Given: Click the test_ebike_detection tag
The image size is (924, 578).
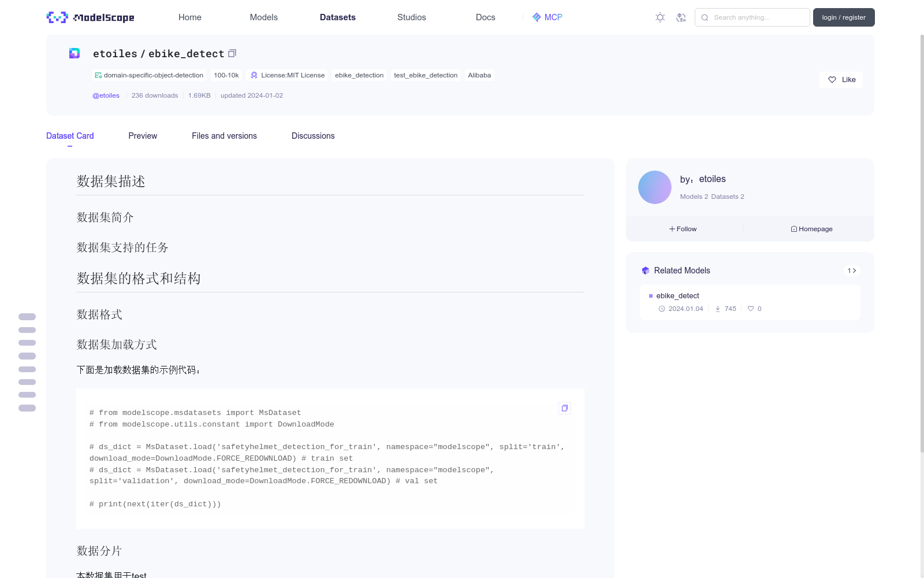Looking at the screenshot, I should pyautogui.click(x=426, y=75).
